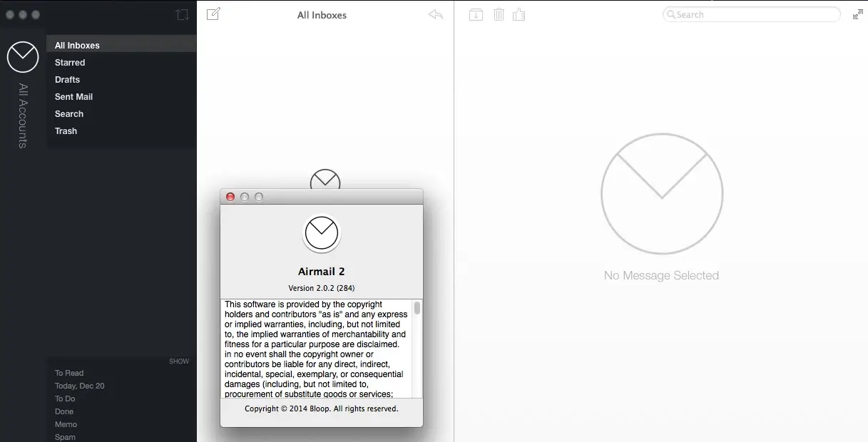Viewport: 868px width, 442px height.
Task: Click the Airmail logo in About dialog
Action: coord(321,233)
